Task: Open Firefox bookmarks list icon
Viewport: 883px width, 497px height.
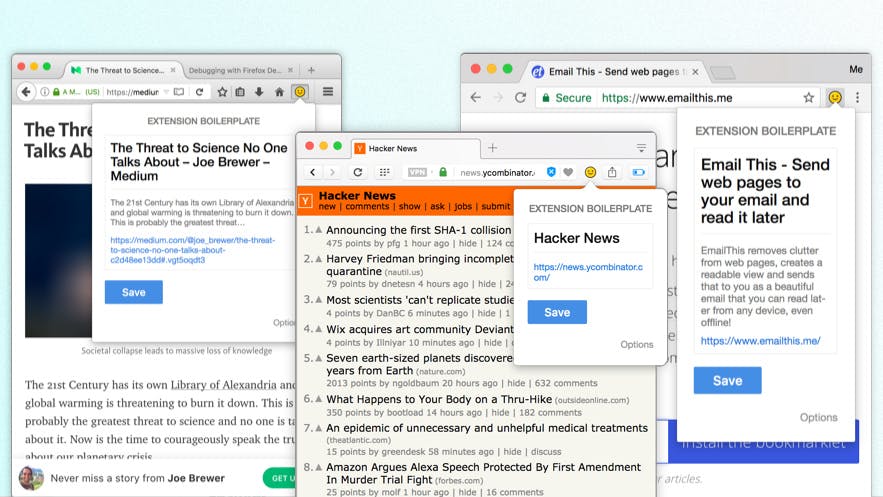Action: pos(240,92)
